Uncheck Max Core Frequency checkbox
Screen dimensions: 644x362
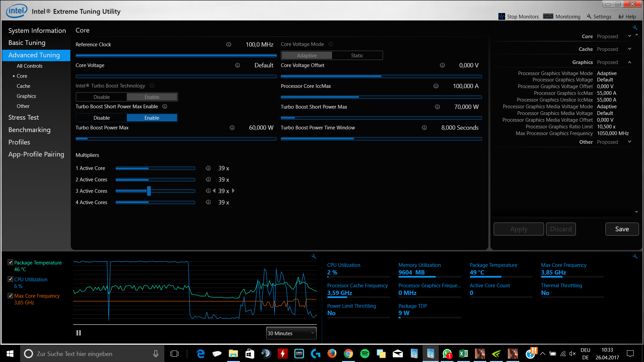(10, 296)
